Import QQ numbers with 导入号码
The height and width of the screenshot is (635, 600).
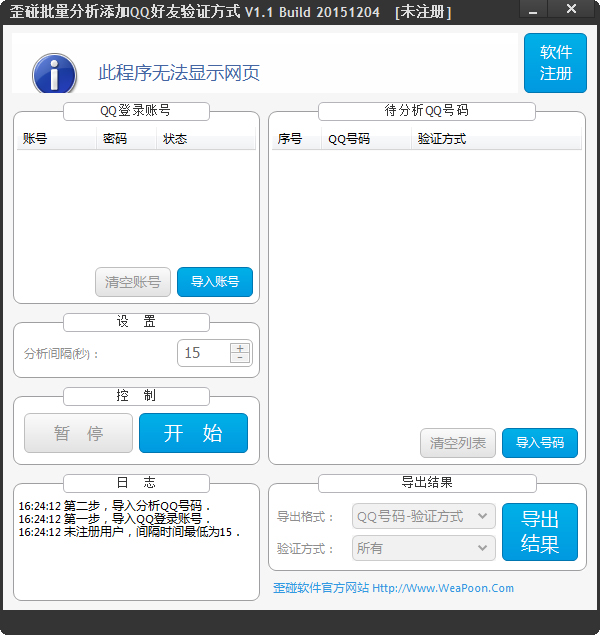coord(539,443)
